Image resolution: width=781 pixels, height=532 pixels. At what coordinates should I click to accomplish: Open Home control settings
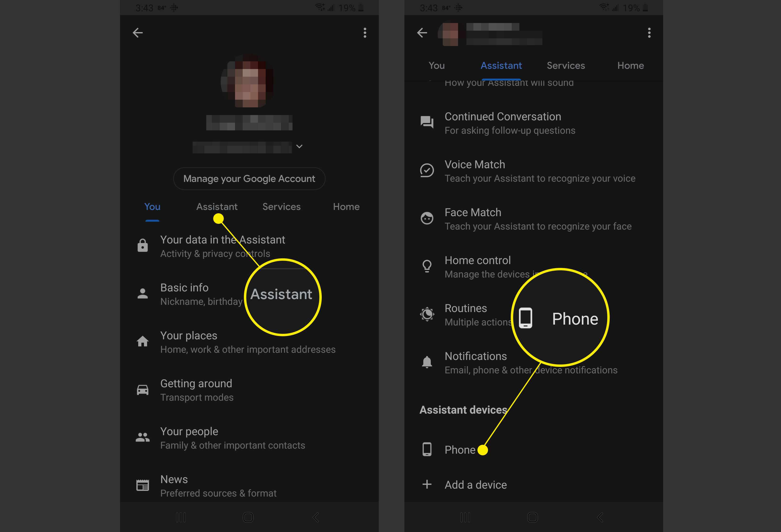533,267
